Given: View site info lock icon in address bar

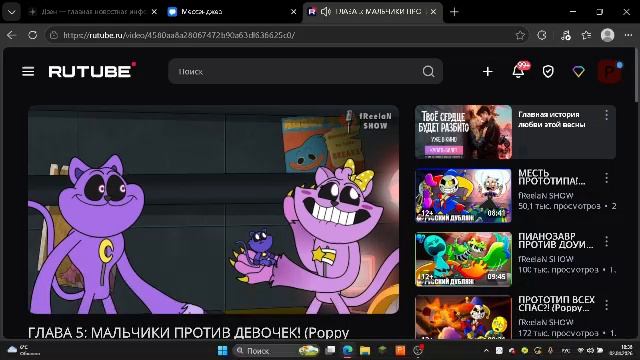Looking at the screenshot, I should [53, 35].
